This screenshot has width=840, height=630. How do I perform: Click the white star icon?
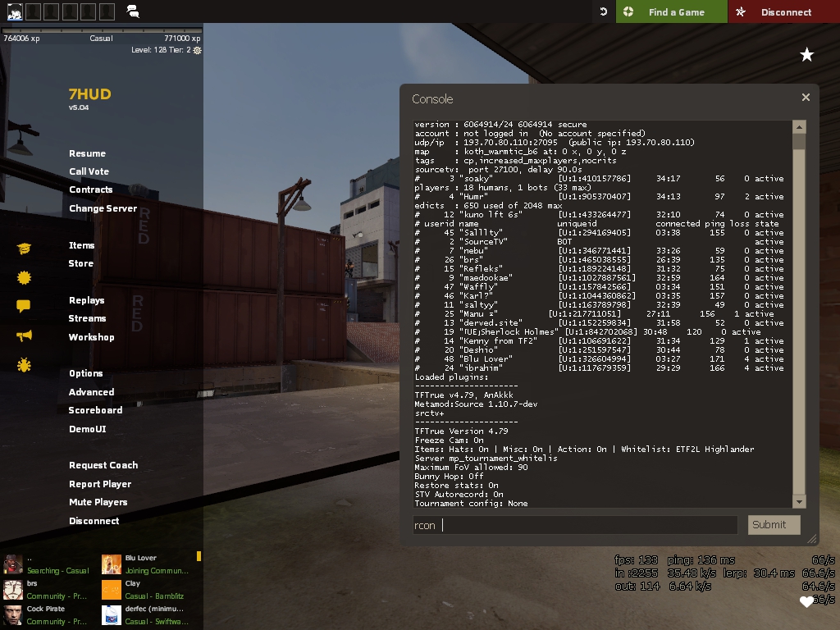(x=807, y=55)
